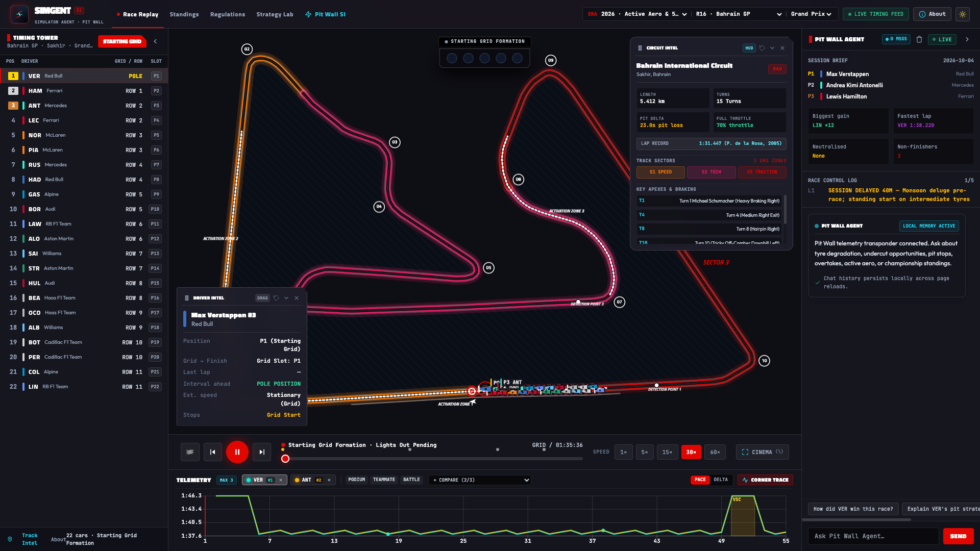Viewport: 980px width, 551px height.
Task: Set replay speed to 15×
Action: (x=667, y=452)
